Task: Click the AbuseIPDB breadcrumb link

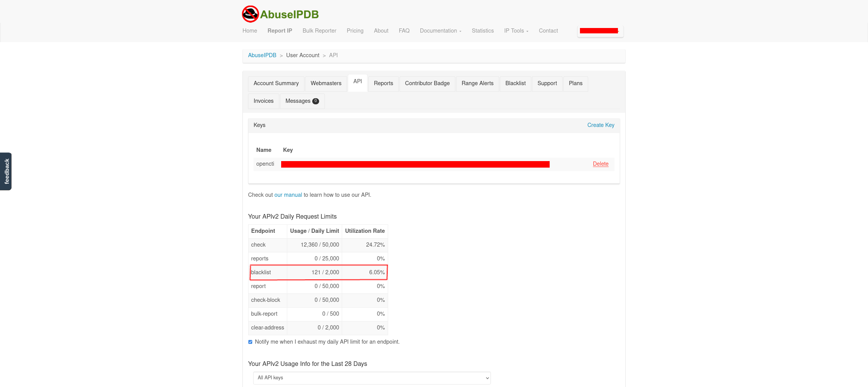Action: (262, 55)
